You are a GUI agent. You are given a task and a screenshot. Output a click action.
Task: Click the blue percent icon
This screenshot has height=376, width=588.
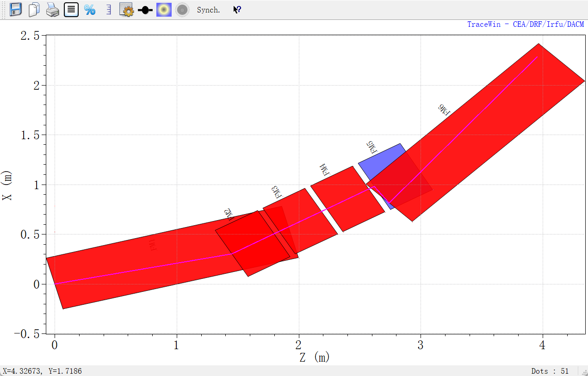(x=89, y=10)
